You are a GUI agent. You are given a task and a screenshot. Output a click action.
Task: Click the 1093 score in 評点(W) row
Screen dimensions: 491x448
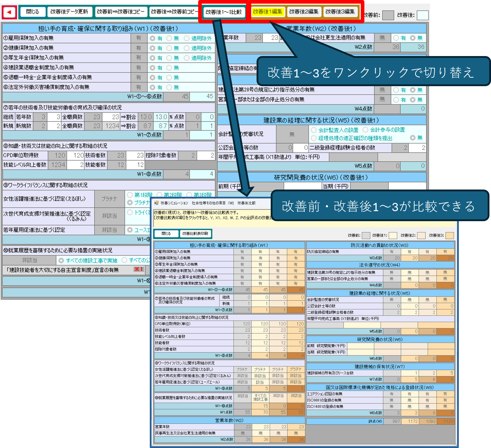coord(428,421)
